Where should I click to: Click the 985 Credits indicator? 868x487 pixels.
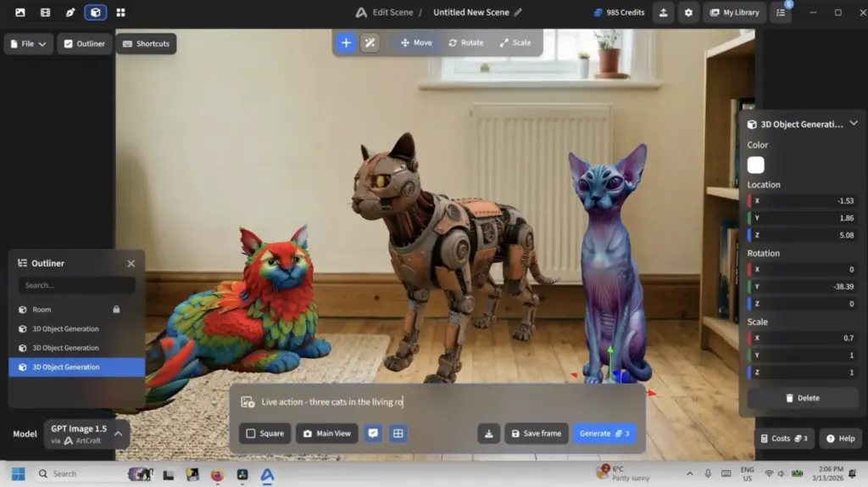(619, 12)
